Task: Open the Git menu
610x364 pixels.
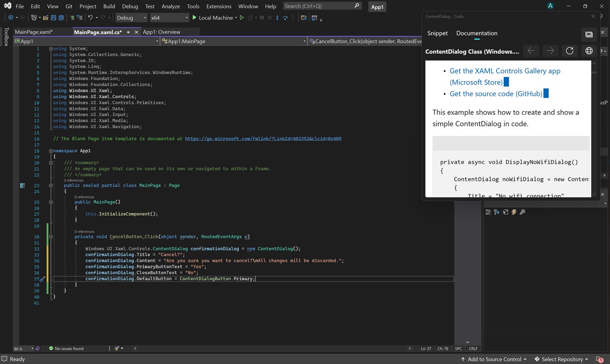Action: tap(68, 6)
